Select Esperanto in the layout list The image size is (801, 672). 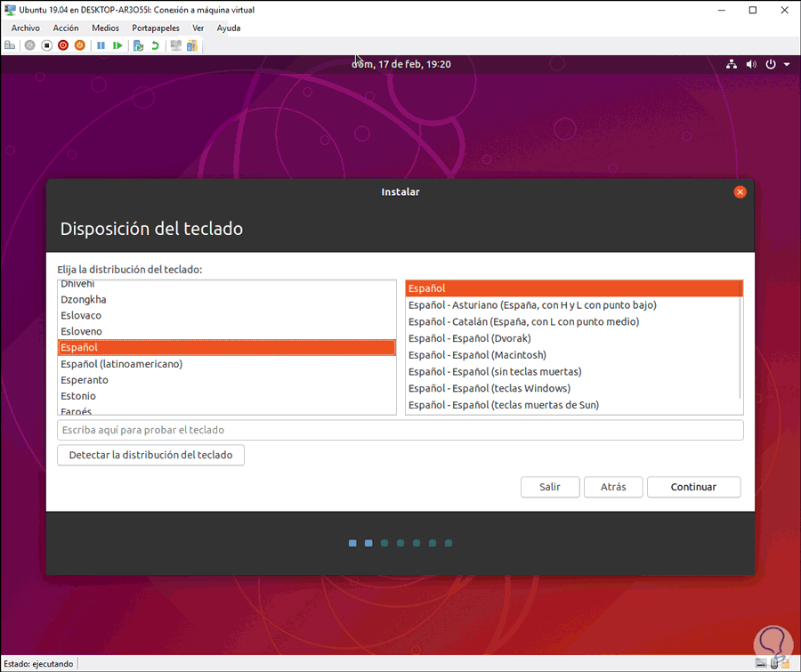[227, 380]
